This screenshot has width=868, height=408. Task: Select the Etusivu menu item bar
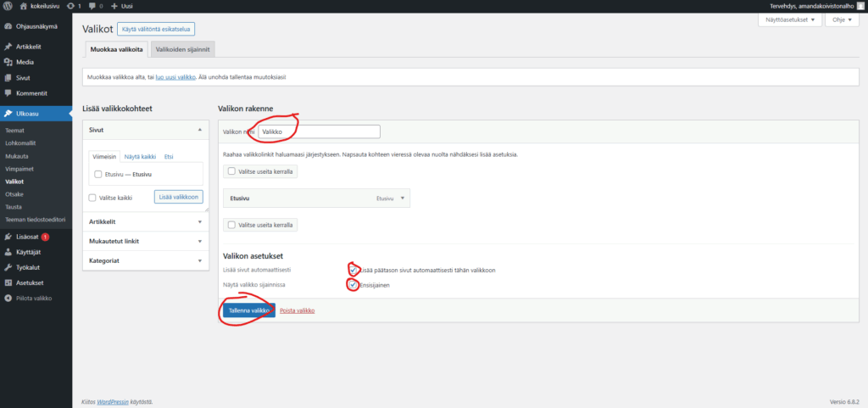pyautogui.click(x=316, y=198)
